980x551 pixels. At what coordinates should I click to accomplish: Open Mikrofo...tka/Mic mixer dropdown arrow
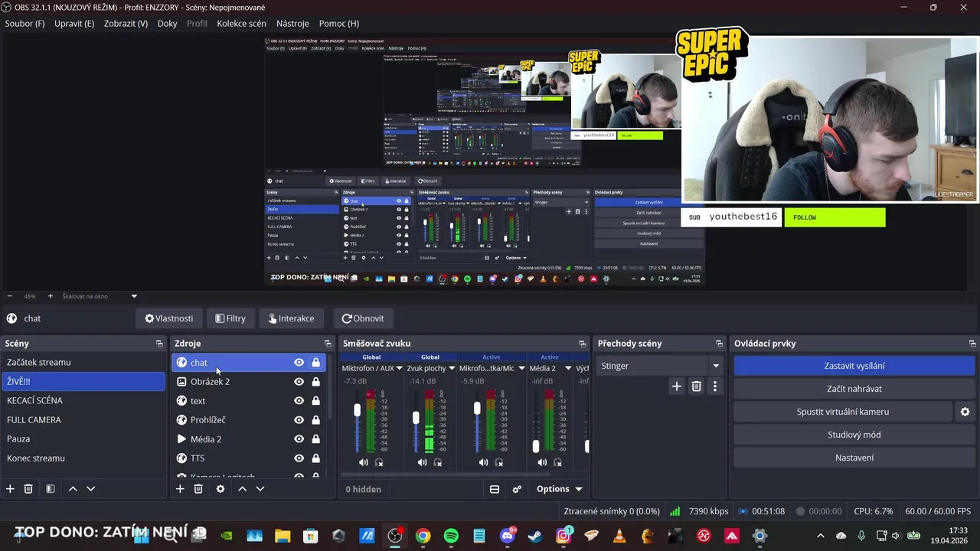coord(521,368)
